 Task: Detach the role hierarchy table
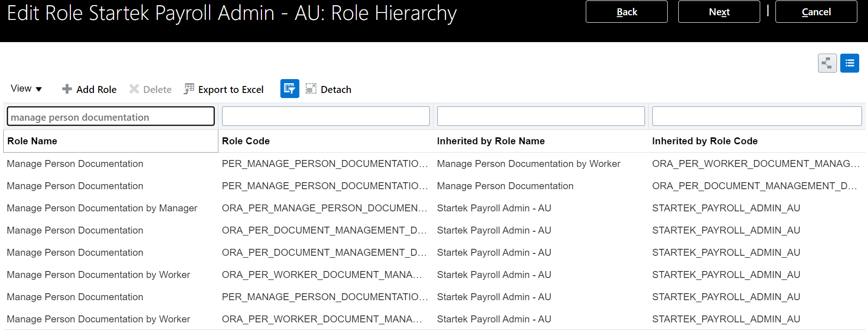(329, 89)
